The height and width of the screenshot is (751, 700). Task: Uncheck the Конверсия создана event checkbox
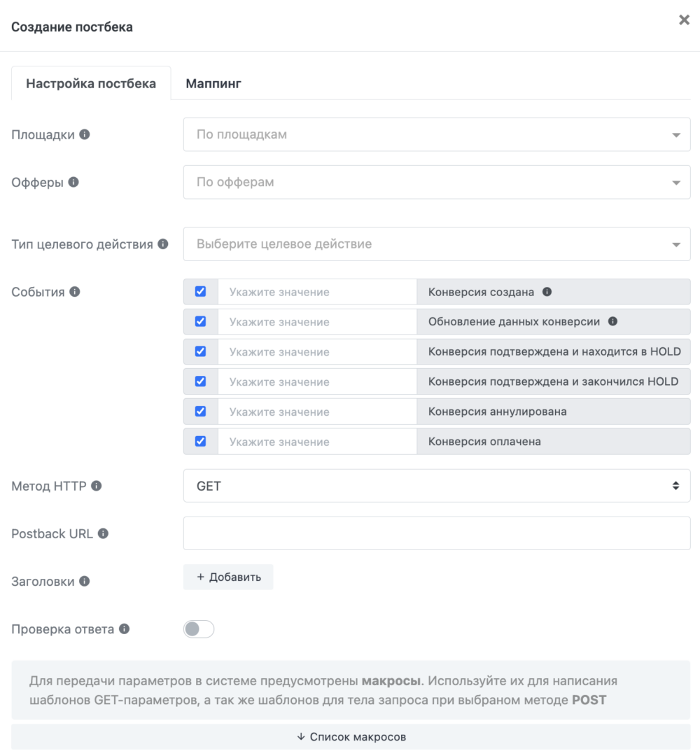click(x=200, y=292)
